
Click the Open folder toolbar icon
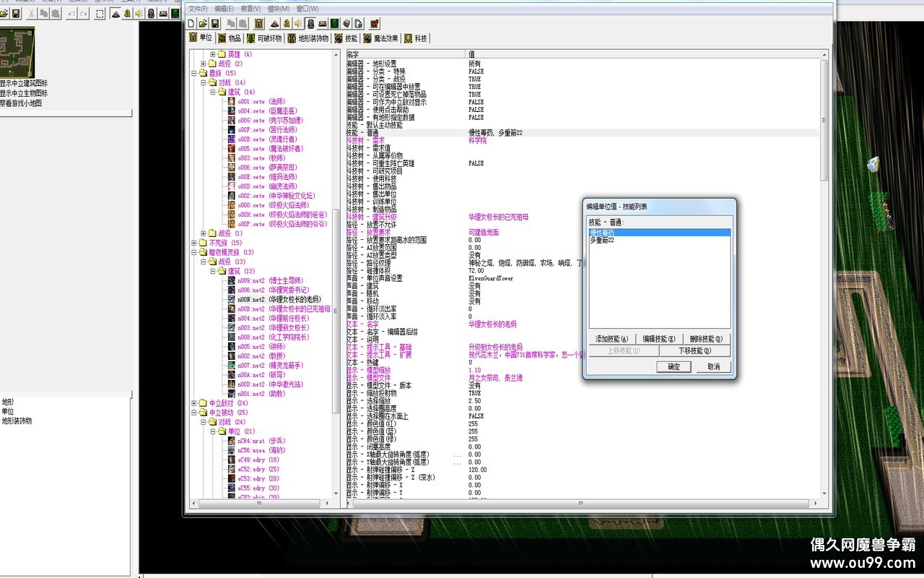(x=203, y=23)
